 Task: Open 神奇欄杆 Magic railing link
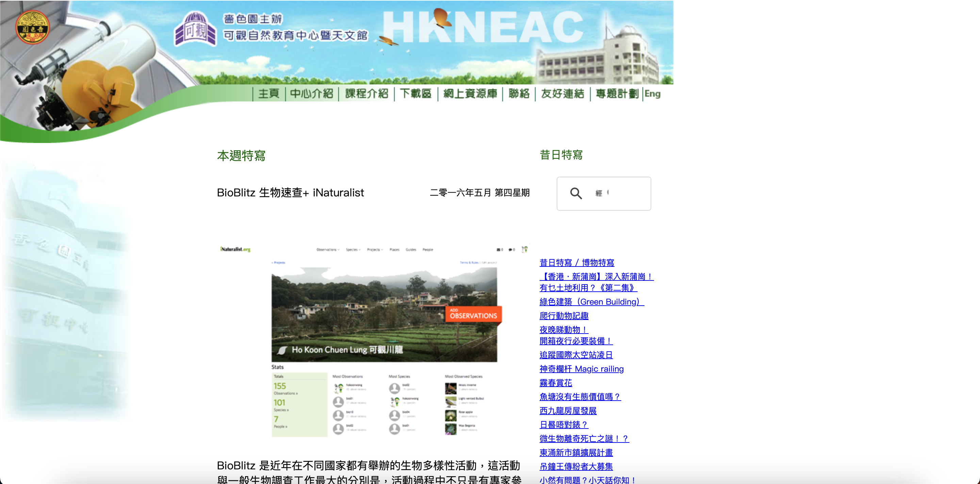pyautogui.click(x=581, y=369)
